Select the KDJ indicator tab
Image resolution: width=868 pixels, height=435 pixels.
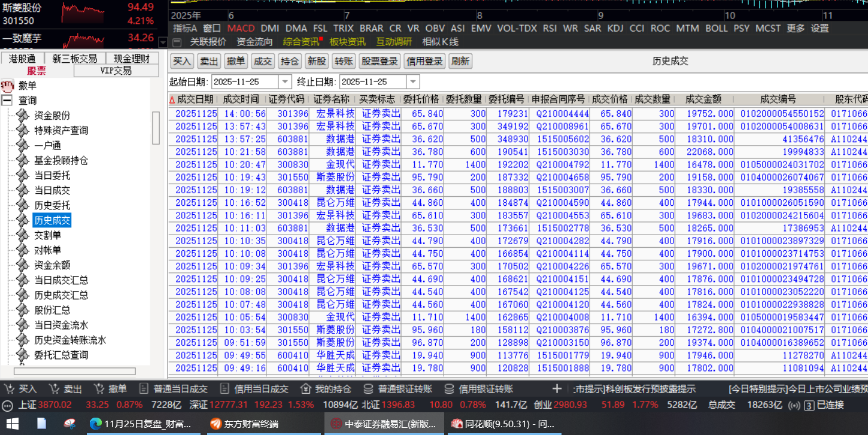615,28
